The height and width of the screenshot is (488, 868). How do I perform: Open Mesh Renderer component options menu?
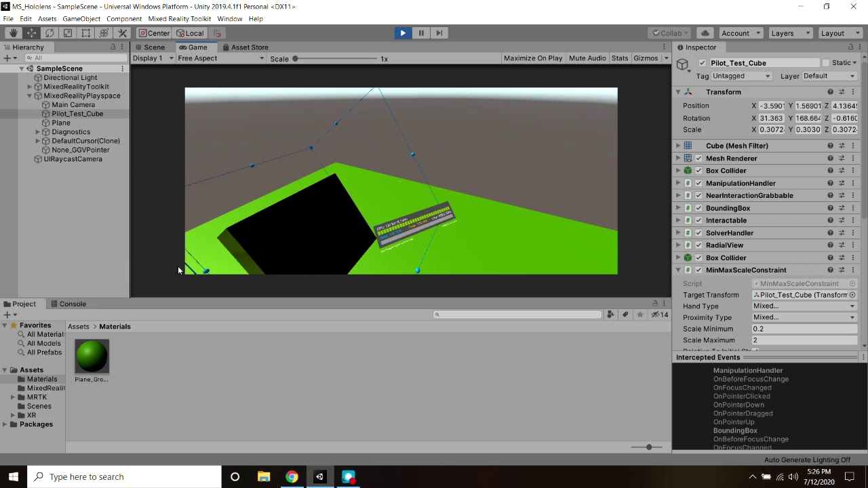point(853,159)
